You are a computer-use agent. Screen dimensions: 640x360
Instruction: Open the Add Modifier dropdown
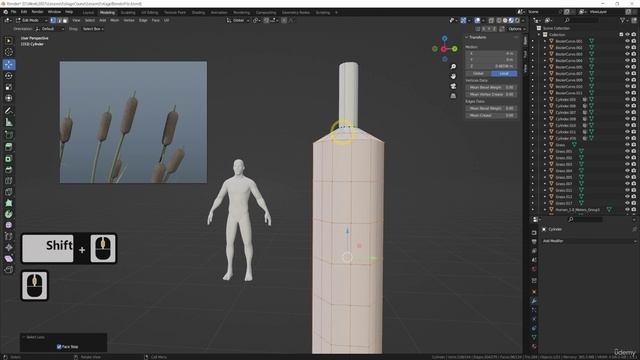coord(589,241)
